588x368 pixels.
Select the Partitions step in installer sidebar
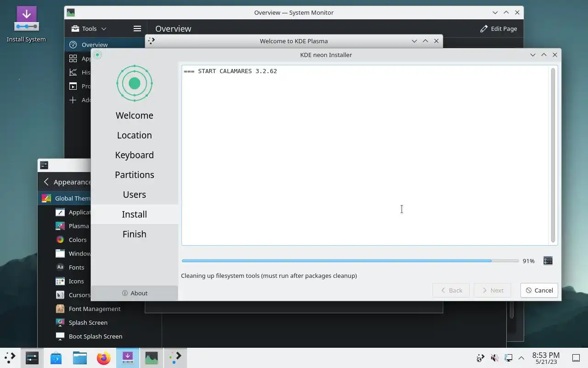point(135,175)
